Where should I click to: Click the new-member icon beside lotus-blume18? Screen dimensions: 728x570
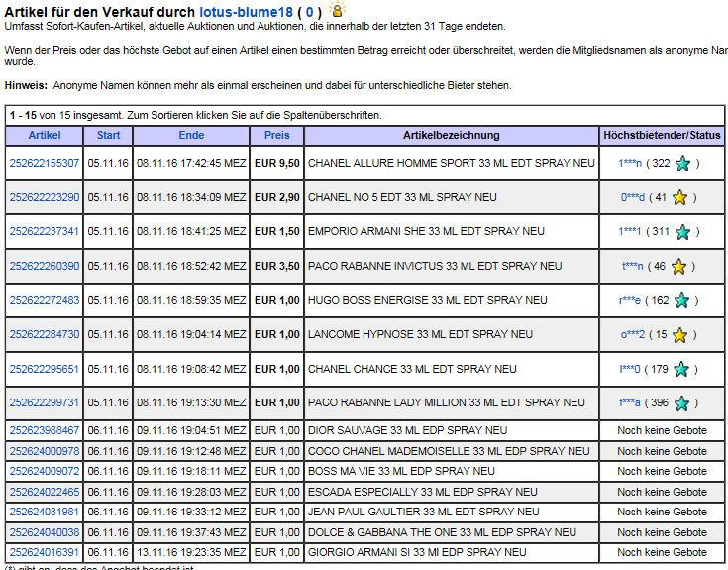[x=337, y=9]
